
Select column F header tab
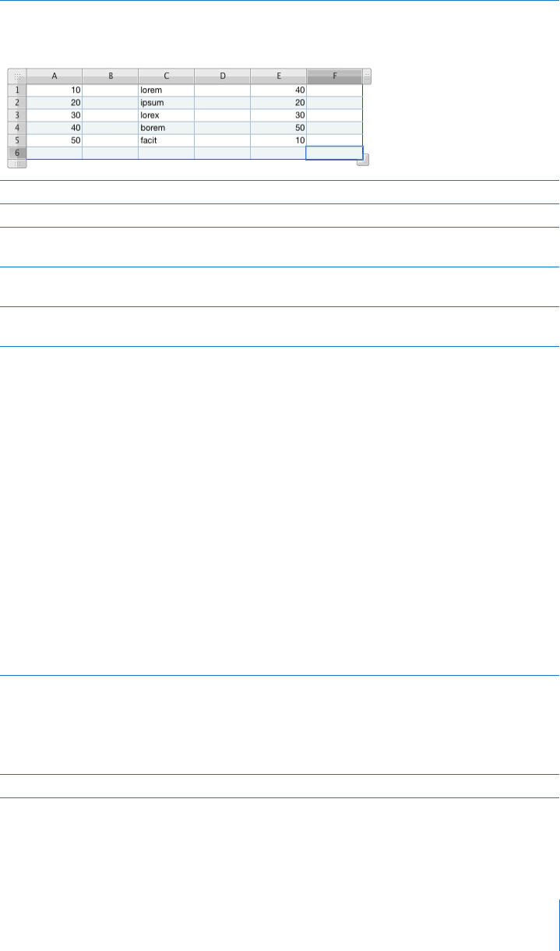click(335, 76)
